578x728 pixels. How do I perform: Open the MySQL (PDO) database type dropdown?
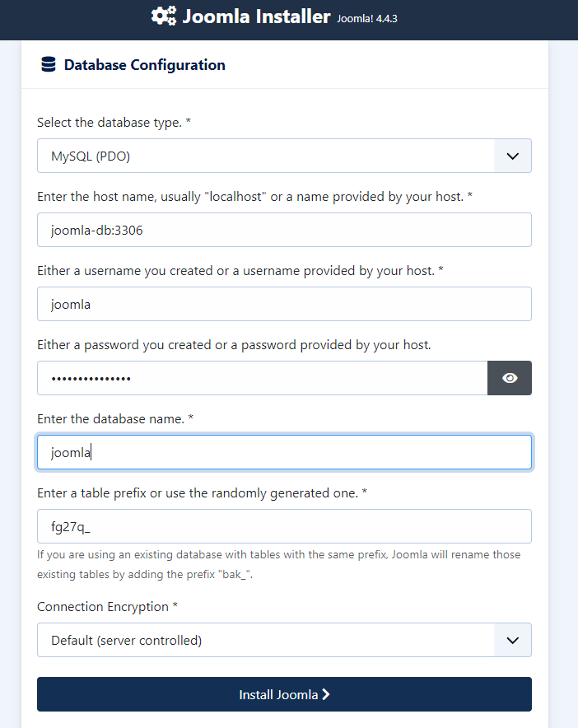pos(284,156)
